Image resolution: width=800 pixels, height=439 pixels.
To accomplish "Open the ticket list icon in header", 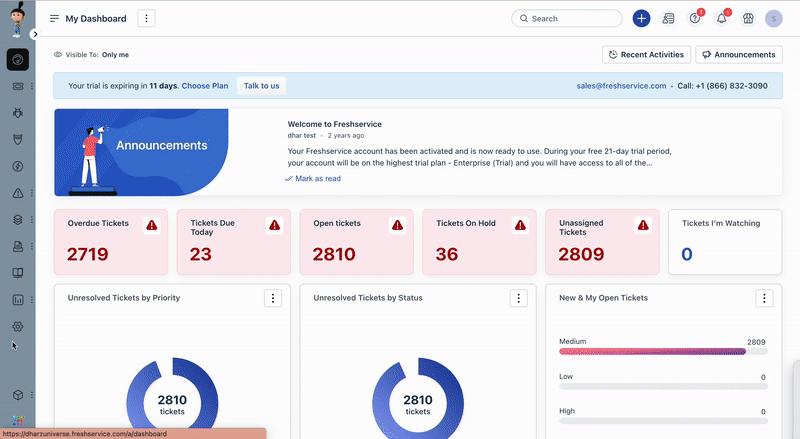I will point(668,18).
